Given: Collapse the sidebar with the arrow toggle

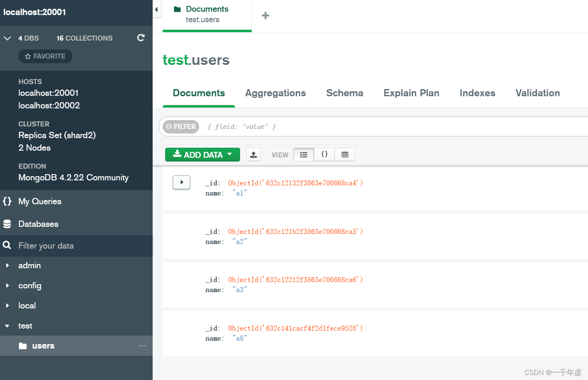Looking at the screenshot, I should [156, 9].
